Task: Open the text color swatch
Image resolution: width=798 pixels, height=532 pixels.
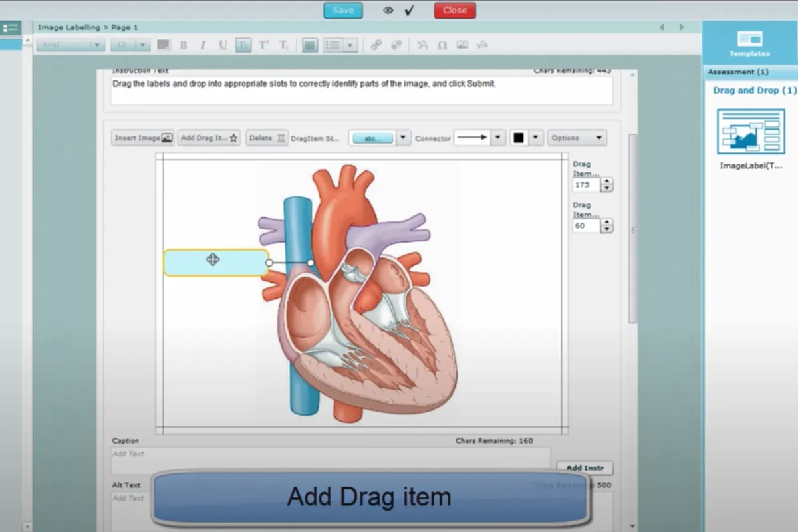Action: coord(163,45)
